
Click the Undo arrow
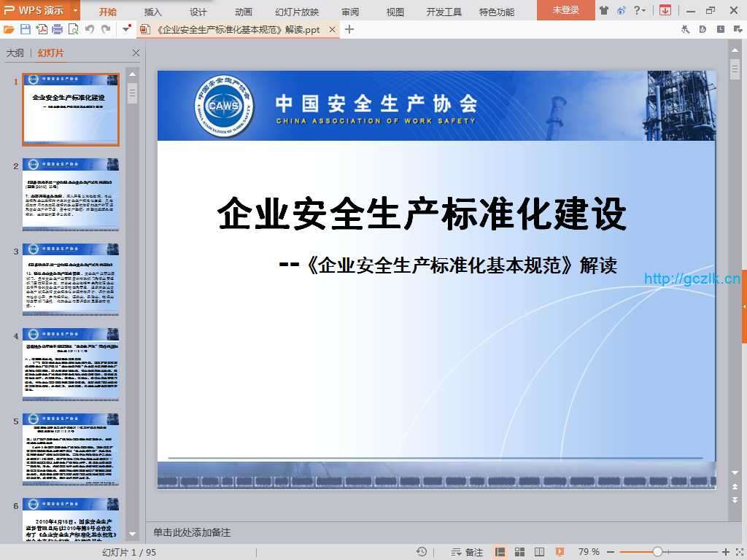(x=90, y=29)
